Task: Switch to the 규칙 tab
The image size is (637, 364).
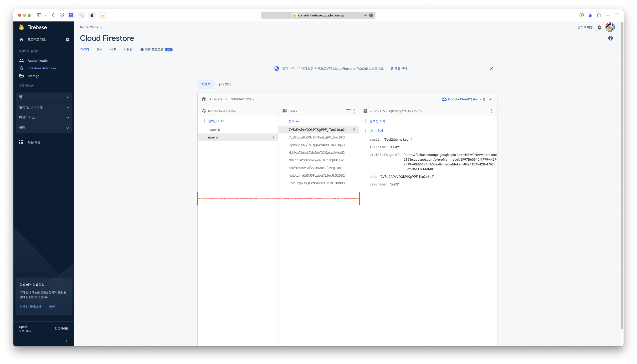Action: click(99, 50)
